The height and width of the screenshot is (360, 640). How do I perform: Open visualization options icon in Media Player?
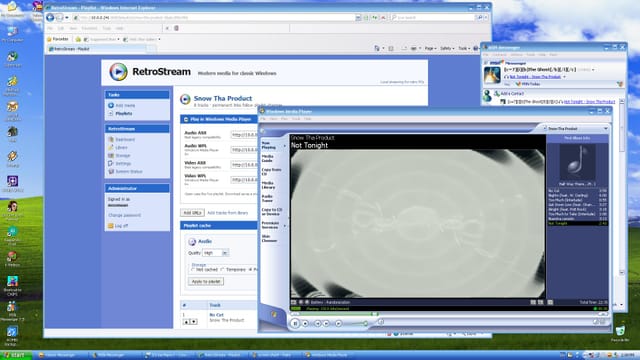(293, 302)
